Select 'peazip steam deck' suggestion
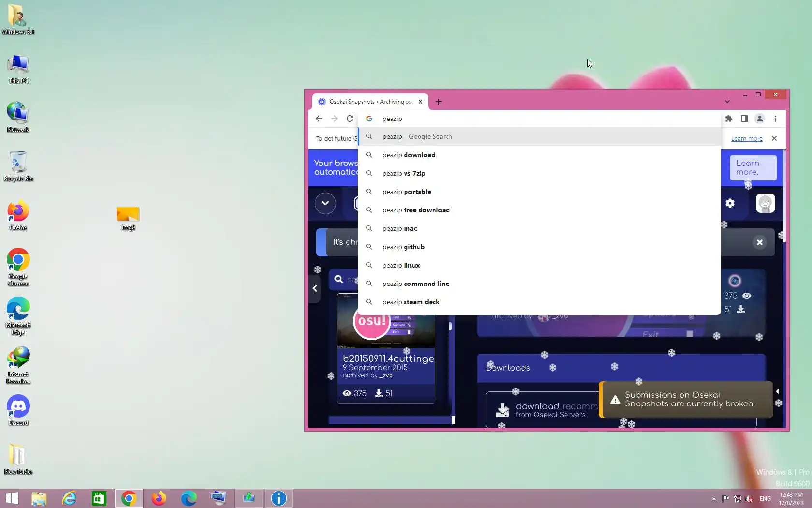Image resolution: width=812 pixels, height=508 pixels. 539,302
